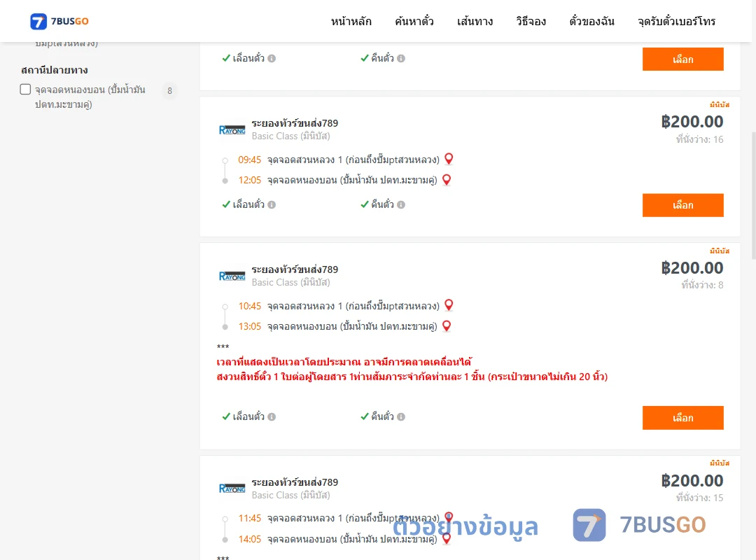The width and height of the screenshot is (756, 560).
Task: Click info icon next to คืนตั๋ว in top card
Action: (x=401, y=58)
